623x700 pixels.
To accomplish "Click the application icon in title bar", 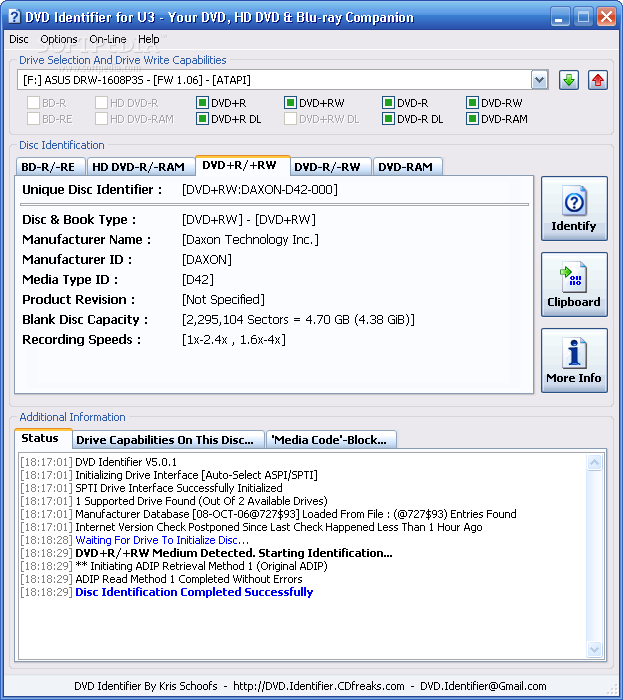I will (x=14, y=17).
